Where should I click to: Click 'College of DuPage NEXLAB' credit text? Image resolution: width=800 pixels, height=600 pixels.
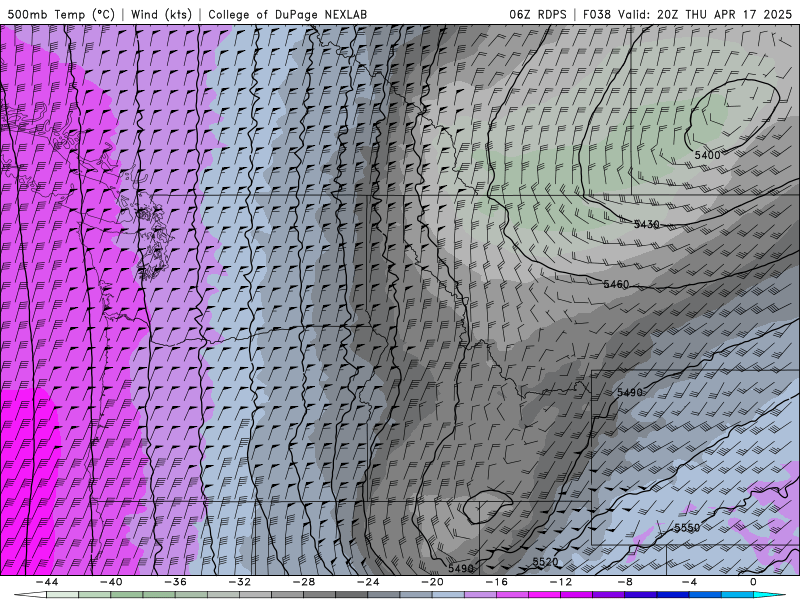(287, 14)
